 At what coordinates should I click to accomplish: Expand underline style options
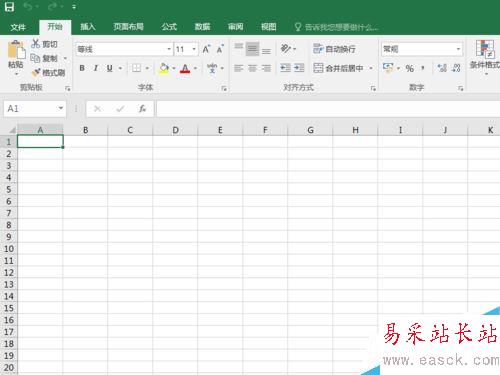point(120,68)
